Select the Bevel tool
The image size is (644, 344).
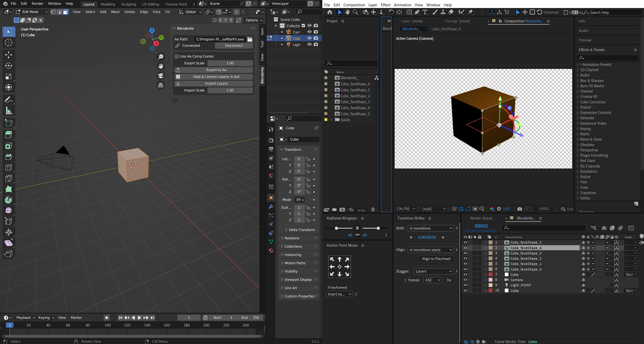9,157
